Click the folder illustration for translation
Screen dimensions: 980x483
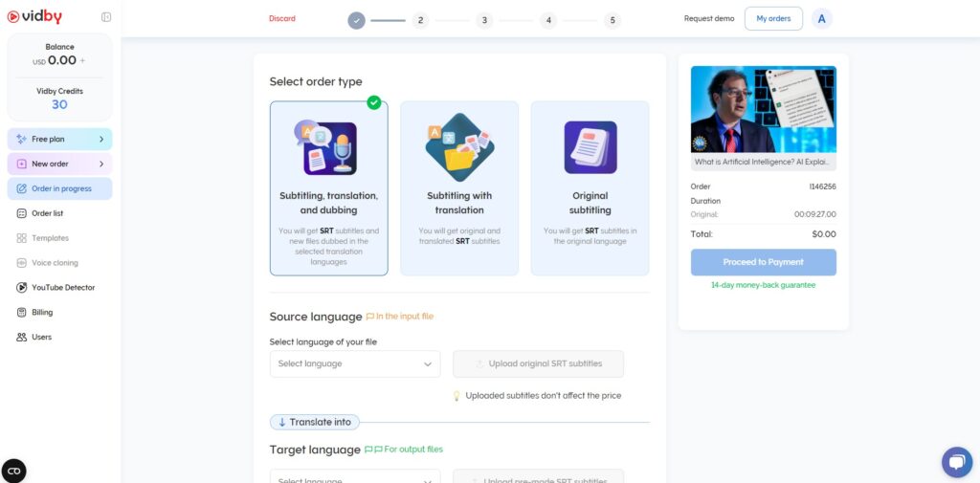click(459, 147)
